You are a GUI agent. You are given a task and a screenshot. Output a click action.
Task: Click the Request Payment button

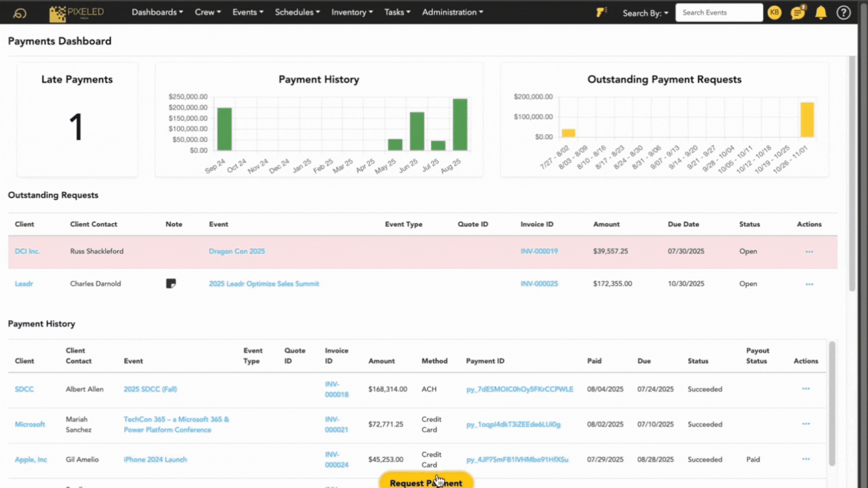coord(425,483)
